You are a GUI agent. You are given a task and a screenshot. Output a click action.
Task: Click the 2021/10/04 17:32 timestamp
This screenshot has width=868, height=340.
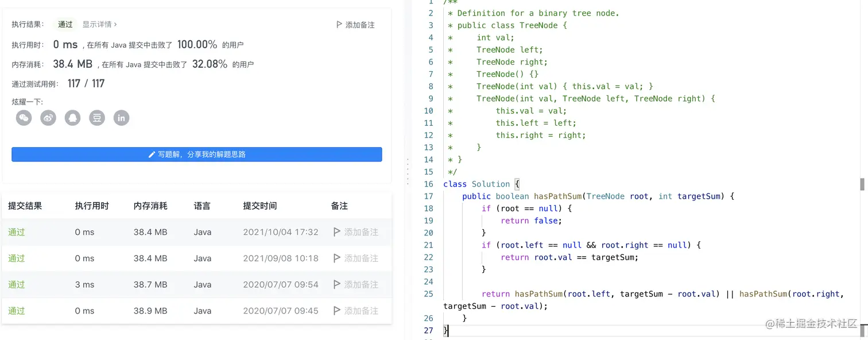point(281,232)
